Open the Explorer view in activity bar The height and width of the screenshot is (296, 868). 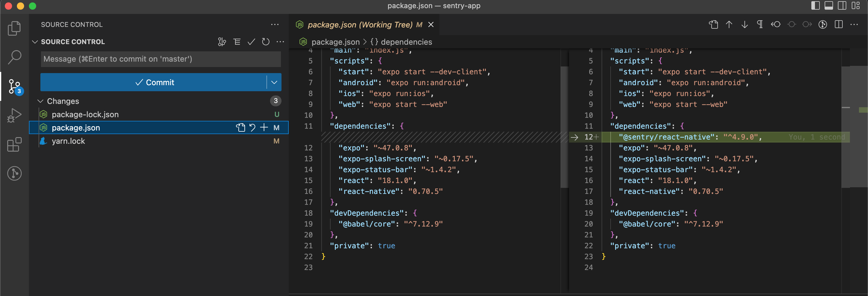pos(14,28)
